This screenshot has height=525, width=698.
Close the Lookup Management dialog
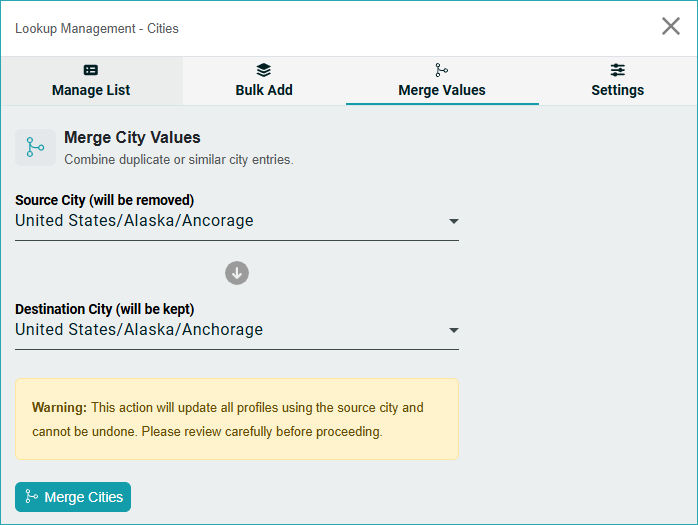coord(671,26)
